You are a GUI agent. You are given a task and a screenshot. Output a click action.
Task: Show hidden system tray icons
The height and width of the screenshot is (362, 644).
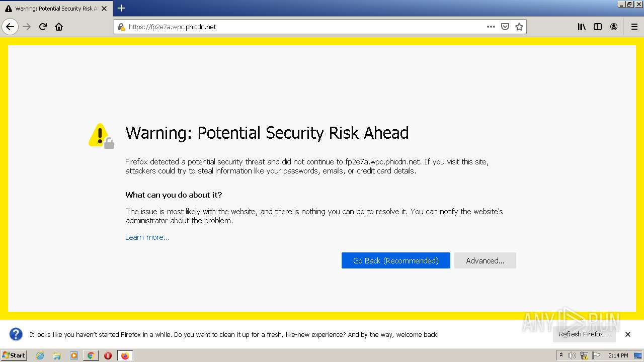[x=561, y=355]
